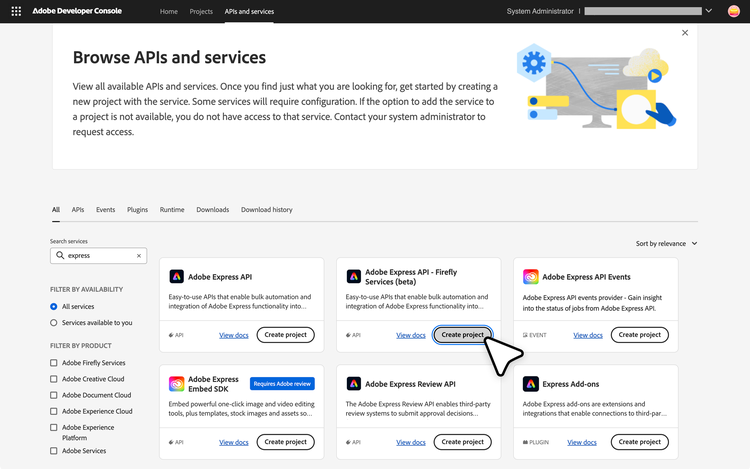This screenshot has width=750, height=469.
Task: Go to Home in top navigation
Action: point(168,11)
